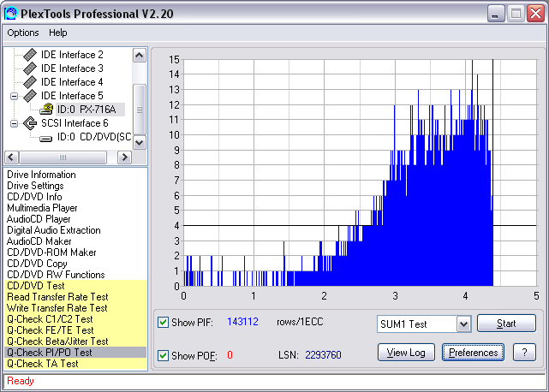Viewport: 549px width, 392px height.
Task: Click the tree's horizontal scrollbar thumb
Action: coord(63,157)
